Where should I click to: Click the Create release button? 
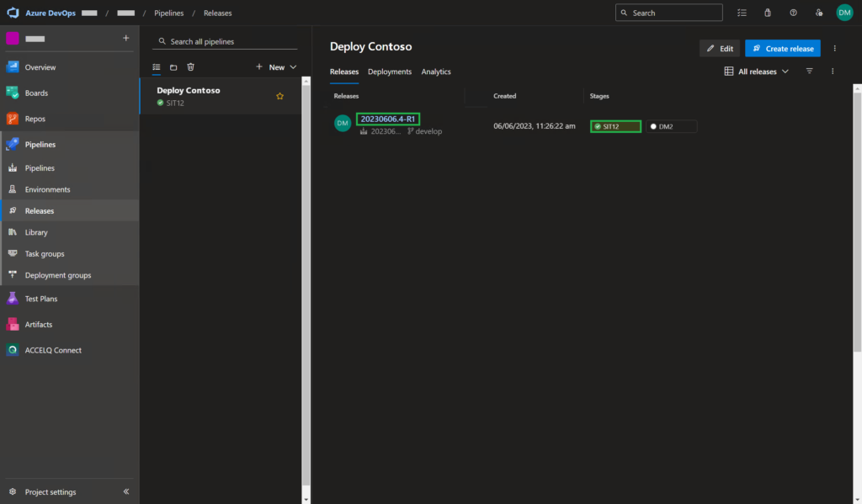782,48
